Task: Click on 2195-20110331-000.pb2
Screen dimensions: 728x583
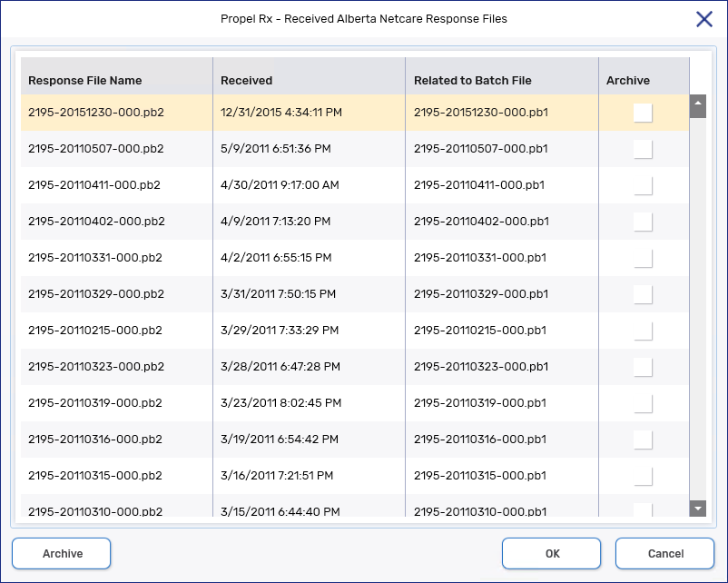Action: 95,257
